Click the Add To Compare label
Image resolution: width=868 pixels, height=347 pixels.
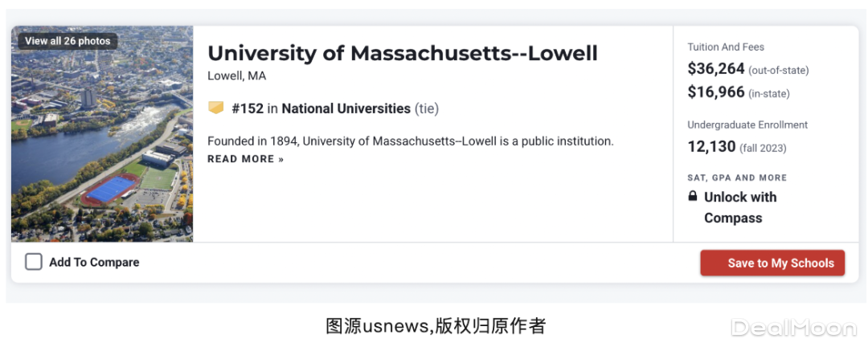[x=94, y=262]
